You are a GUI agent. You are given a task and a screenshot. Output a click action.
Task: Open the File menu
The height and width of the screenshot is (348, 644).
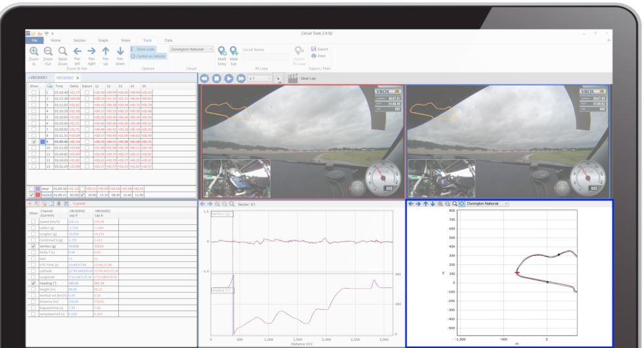click(x=34, y=40)
